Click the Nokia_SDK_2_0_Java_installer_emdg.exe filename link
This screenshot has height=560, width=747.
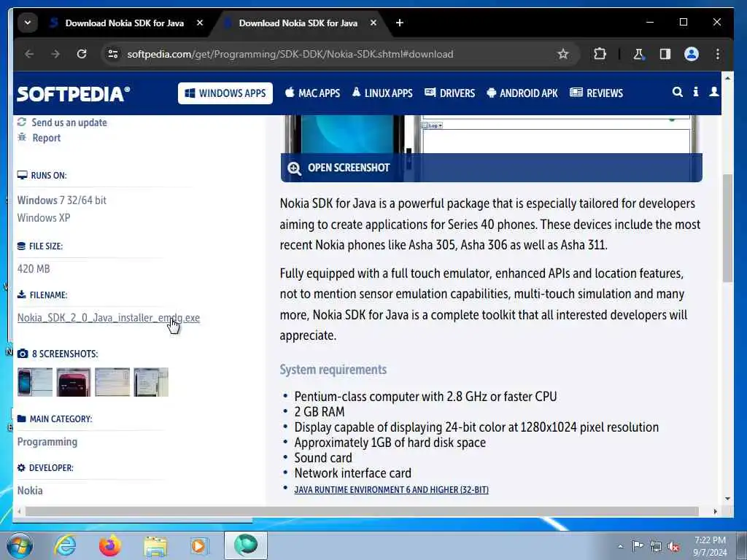109,318
